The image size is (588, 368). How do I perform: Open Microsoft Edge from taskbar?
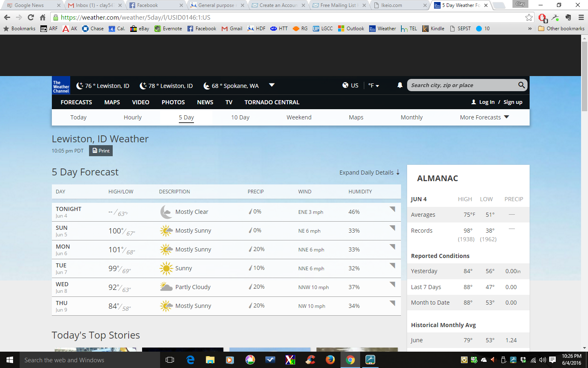point(190,360)
